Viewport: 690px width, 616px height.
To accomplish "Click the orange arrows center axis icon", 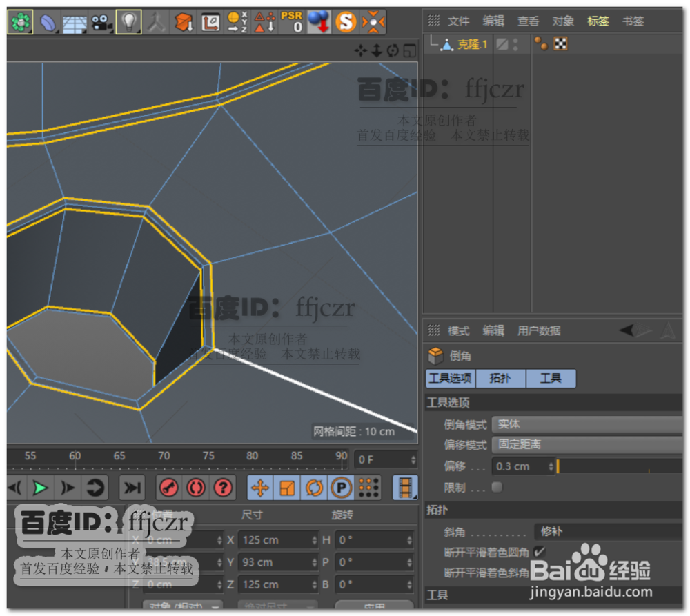I will [x=373, y=22].
